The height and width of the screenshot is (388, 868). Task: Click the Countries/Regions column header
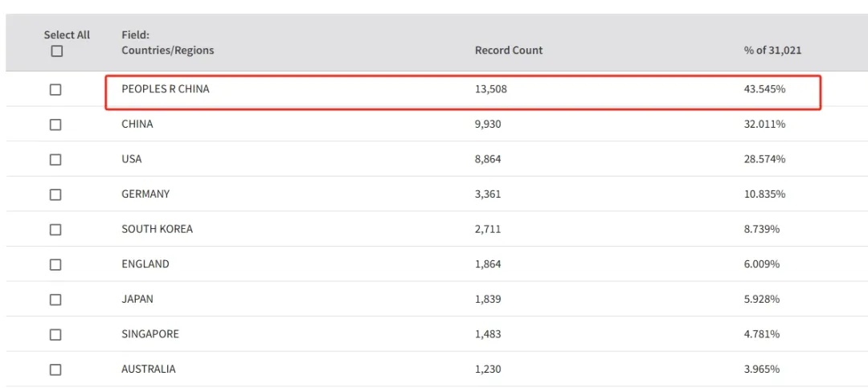click(x=167, y=50)
